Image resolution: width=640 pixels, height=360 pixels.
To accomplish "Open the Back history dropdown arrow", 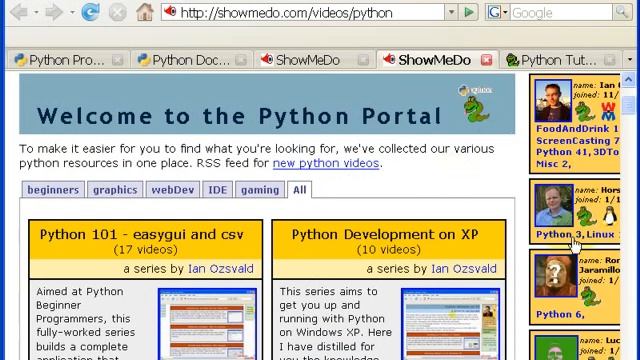I will pyautogui.click(x=36, y=12).
